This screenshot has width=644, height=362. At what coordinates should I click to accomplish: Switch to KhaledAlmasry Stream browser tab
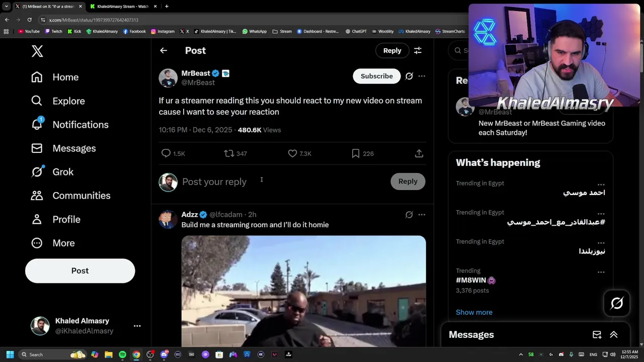(123, 7)
